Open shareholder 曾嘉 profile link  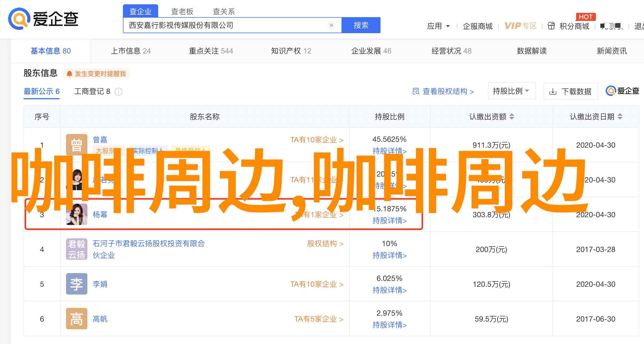(100, 139)
